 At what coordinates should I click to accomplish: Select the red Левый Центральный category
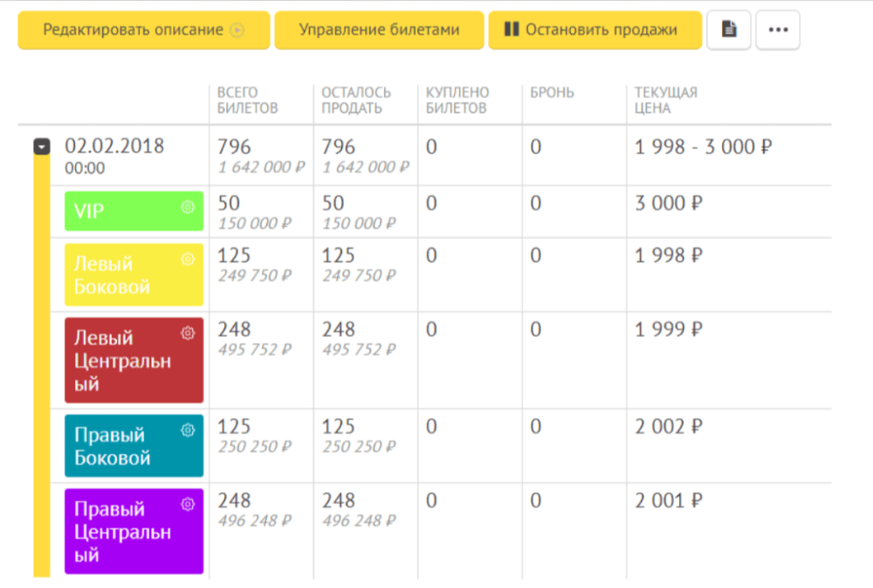[x=134, y=360]
